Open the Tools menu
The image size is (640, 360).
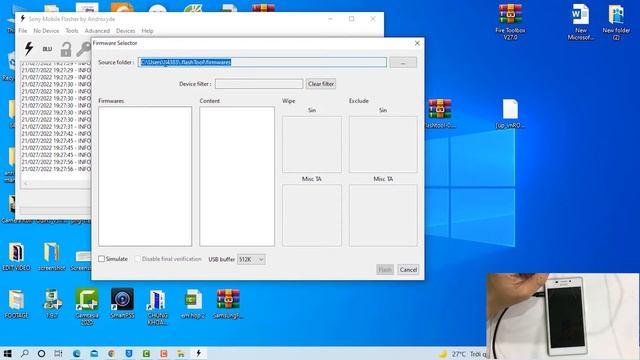click(72, 31)
